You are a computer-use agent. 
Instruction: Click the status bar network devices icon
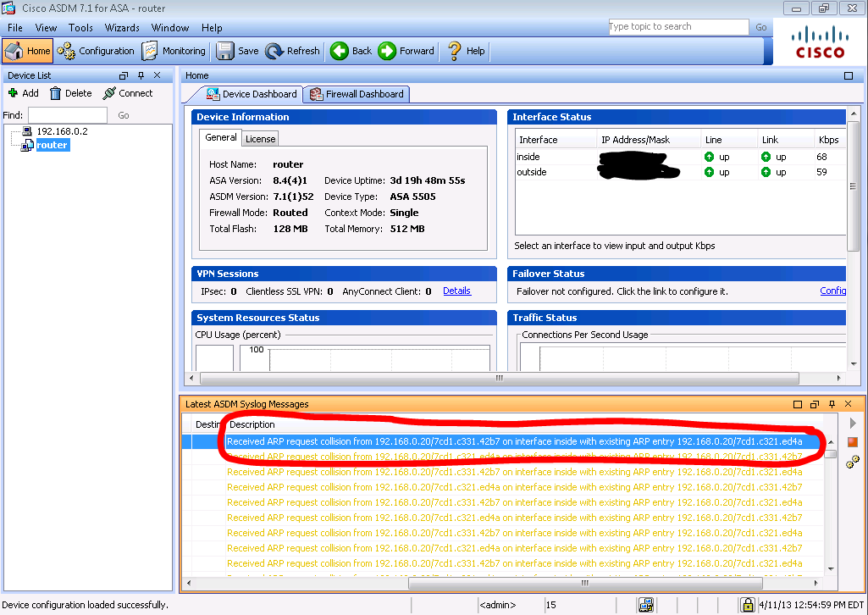[x=646, y=605]
